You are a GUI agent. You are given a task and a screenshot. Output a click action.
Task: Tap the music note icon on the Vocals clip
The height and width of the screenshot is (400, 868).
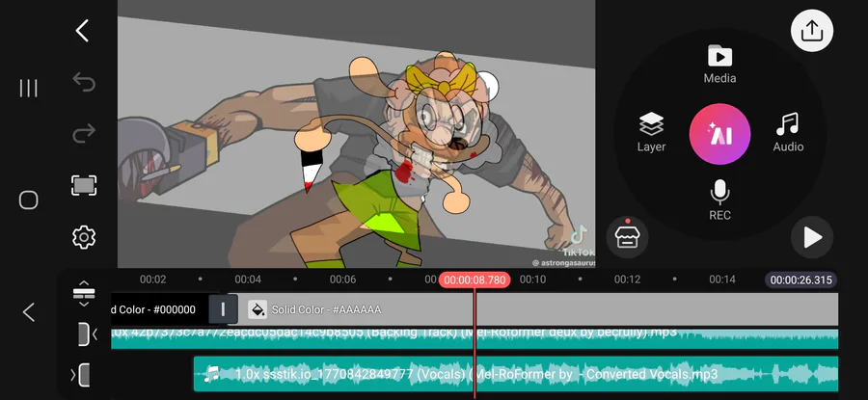(x=211, y=375)
